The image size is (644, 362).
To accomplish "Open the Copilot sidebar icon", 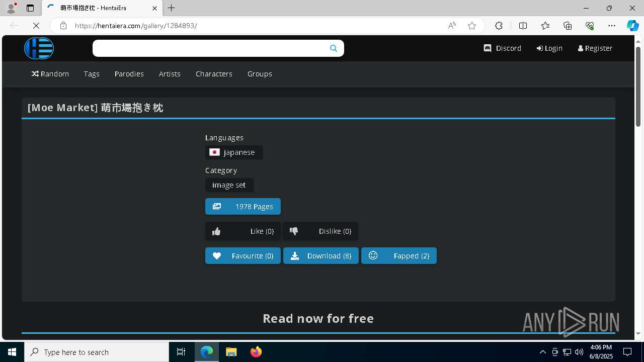I will [x=632, y=26].
